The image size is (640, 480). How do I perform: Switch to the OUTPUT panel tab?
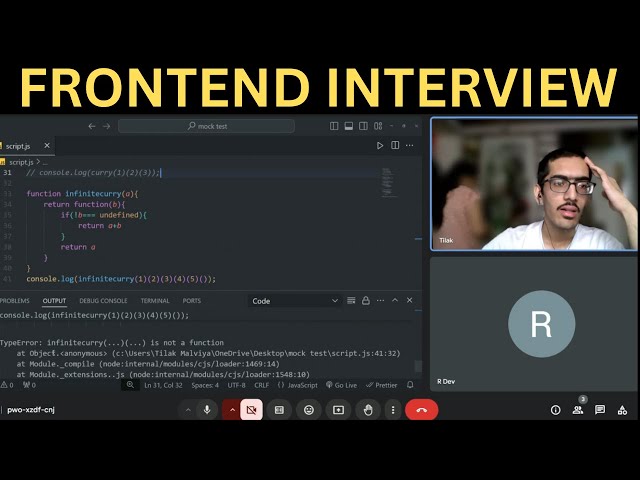[54, 301]
